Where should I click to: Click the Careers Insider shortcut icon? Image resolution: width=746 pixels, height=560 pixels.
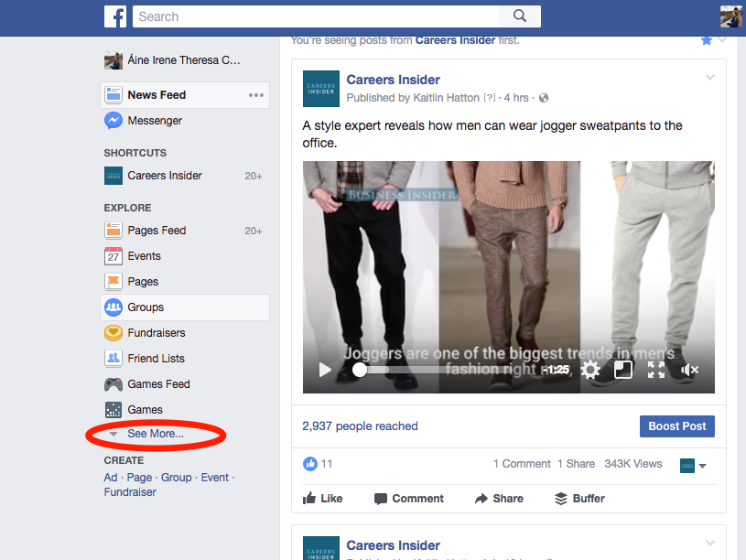(114, 176)
